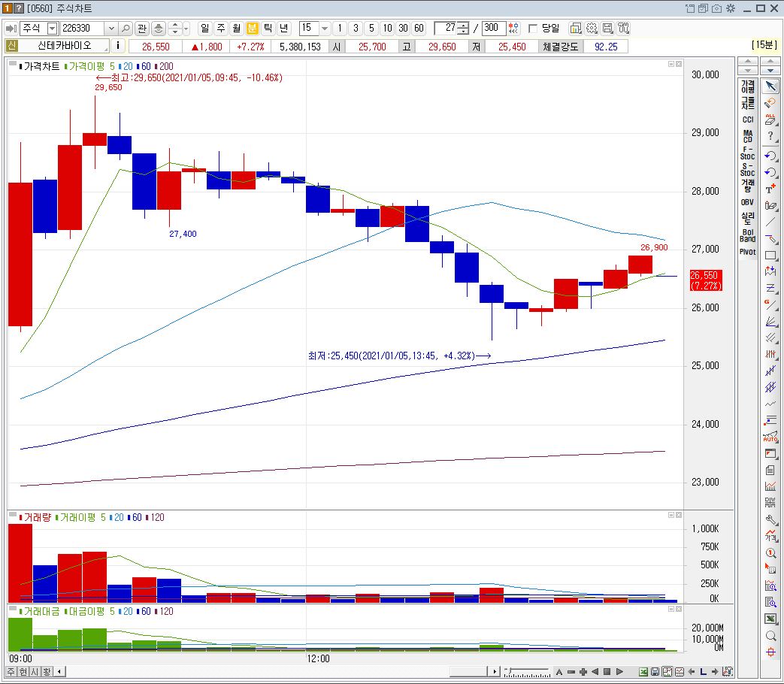Click the camera screenshot icon in title bar
784x684 pixels.
716,8
